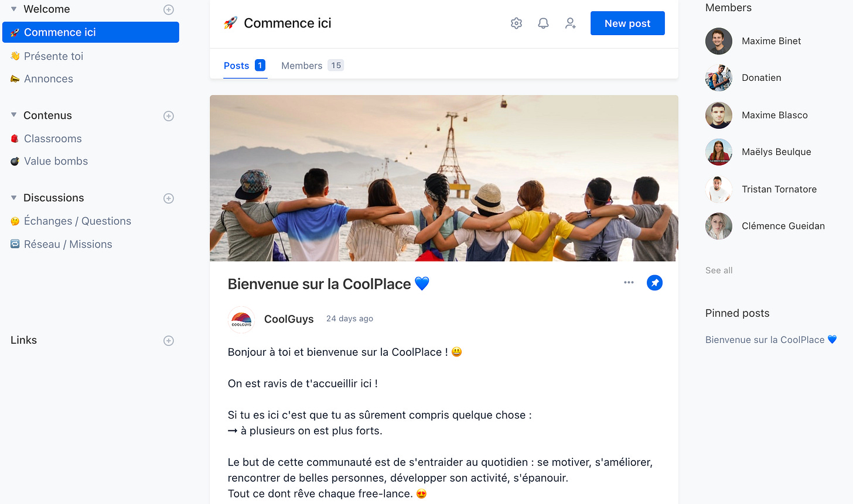Add a new link with plus icon
The width and height of the screenshot is (853, 504).
[x=169, y=341]
